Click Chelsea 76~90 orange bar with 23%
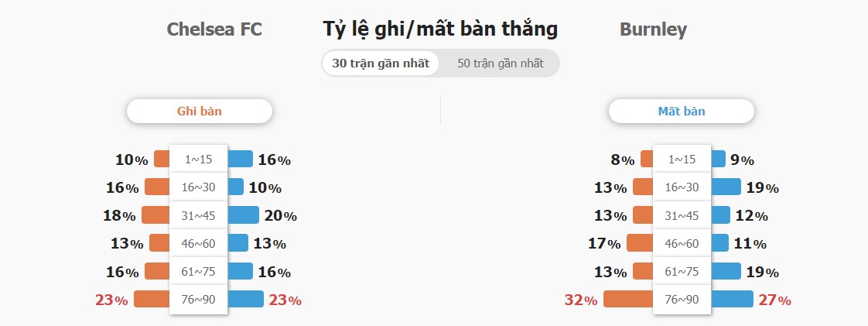The image size is (868, 326). (152, 299)
